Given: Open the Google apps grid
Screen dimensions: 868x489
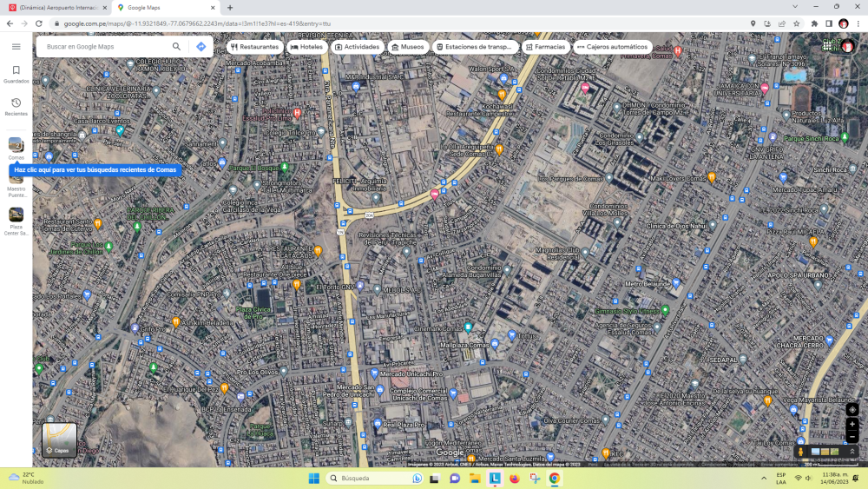Looking at the screenshot, I should pyautogui.click(x=827, y=47).
